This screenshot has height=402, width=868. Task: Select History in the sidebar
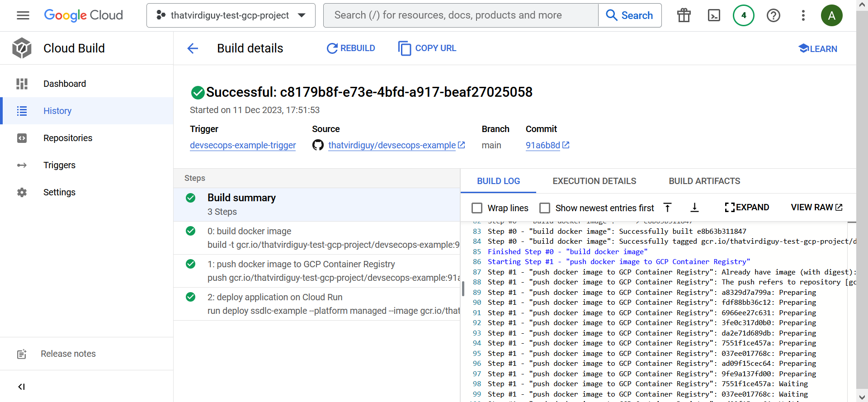(x=87, y=111)
